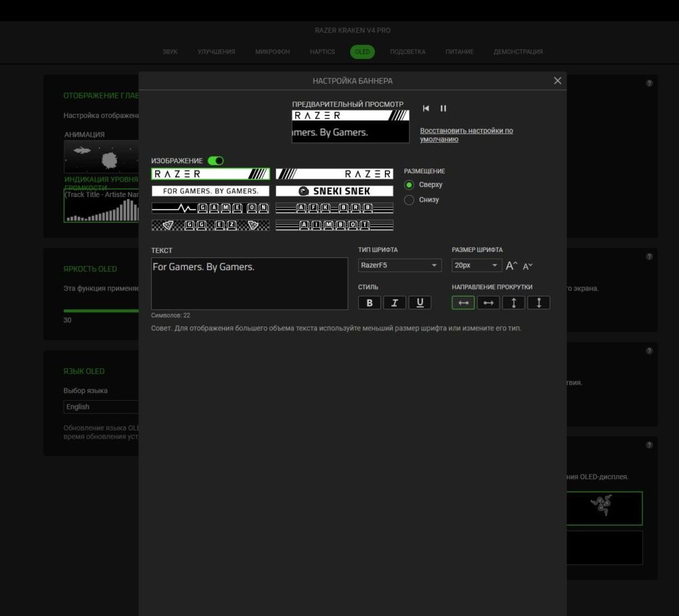
Task: Toggle the Изображение switch off
Action: [x=216, y=160]
